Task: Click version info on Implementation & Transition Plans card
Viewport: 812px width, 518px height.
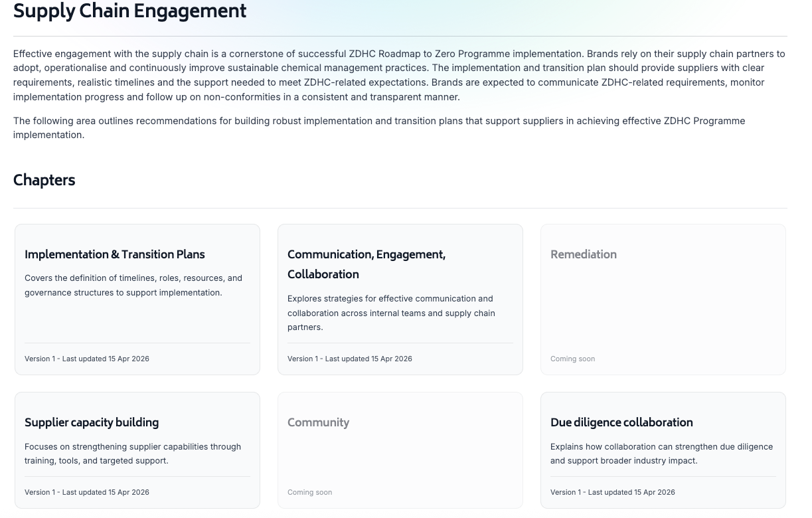Action: [x=87, y=359]
